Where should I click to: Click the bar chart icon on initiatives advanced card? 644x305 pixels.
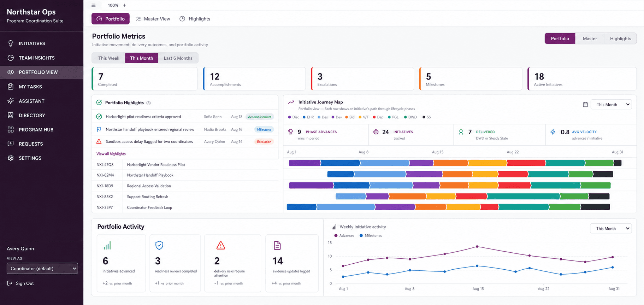pyautogui.click(x=107, y=245)
